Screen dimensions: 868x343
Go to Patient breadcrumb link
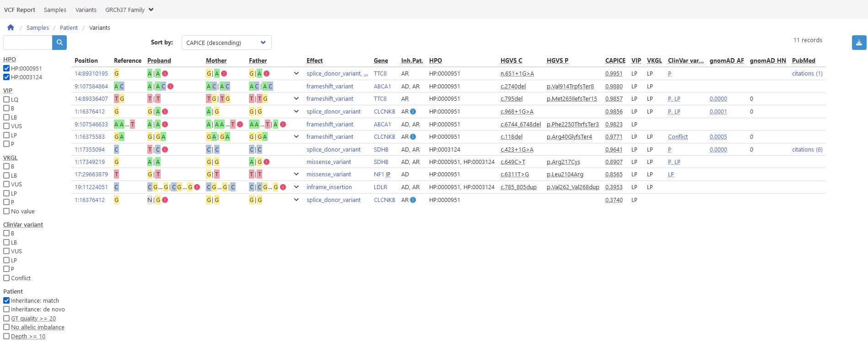coord(69,27)
